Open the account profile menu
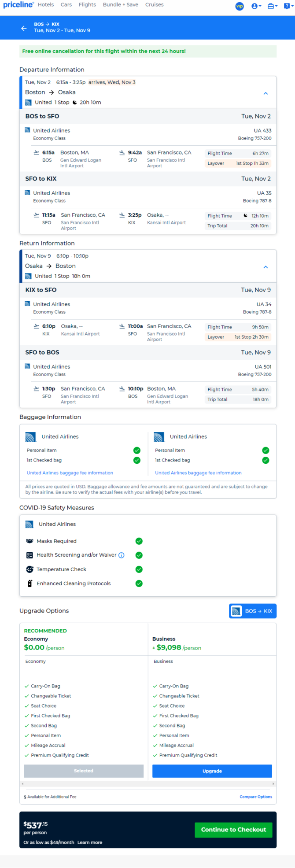 point(256,6)
